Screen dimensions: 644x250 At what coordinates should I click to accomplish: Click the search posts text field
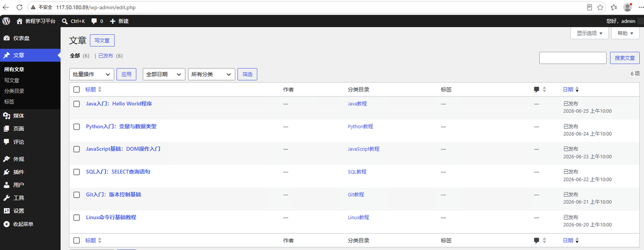pos(573,58)
